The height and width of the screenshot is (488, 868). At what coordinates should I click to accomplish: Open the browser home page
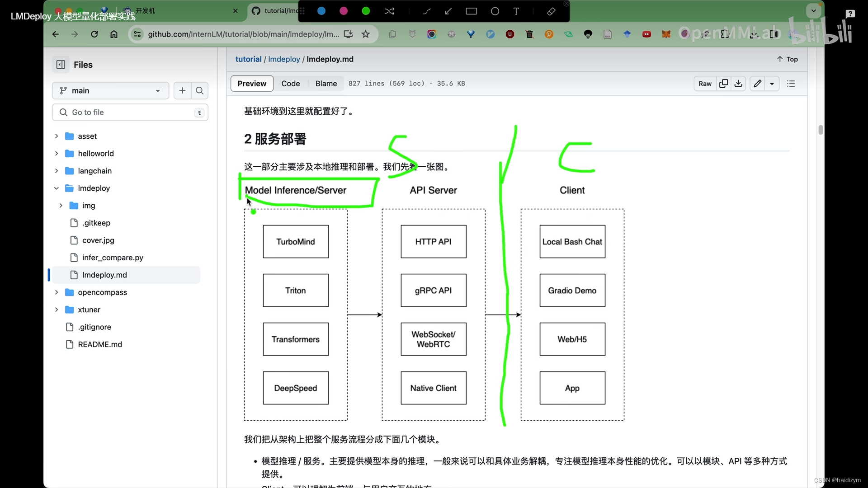click(114, 34)
